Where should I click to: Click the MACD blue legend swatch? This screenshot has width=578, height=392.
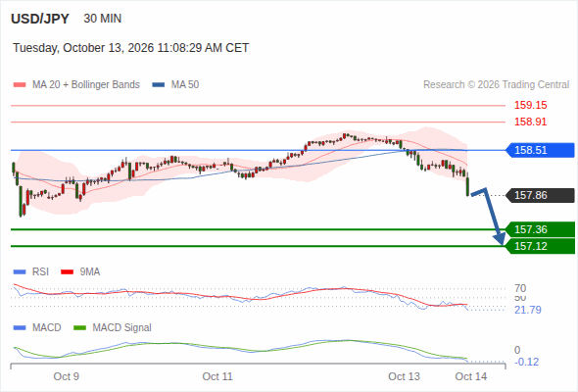click(x=20, y=328)
